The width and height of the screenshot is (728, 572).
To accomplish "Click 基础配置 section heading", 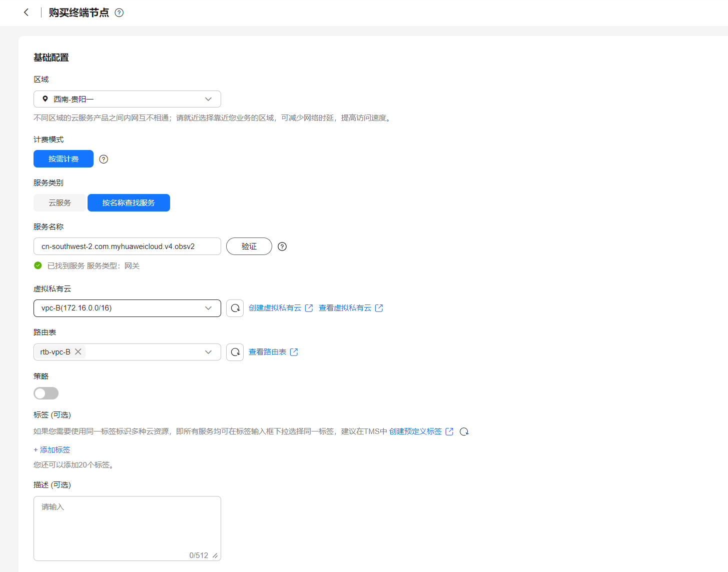I will pos(51,57).
